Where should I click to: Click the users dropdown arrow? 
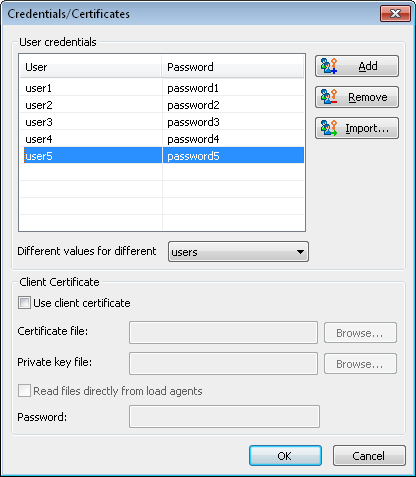(300, 252)
